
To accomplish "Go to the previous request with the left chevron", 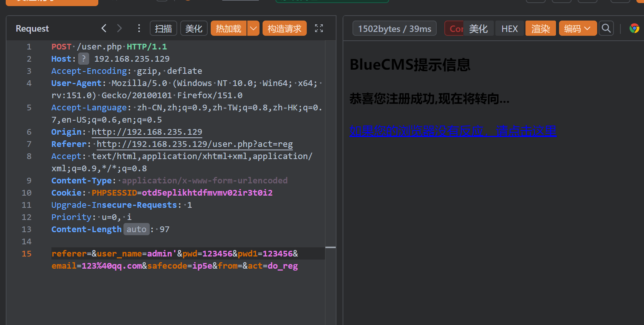I will [104, 28].
